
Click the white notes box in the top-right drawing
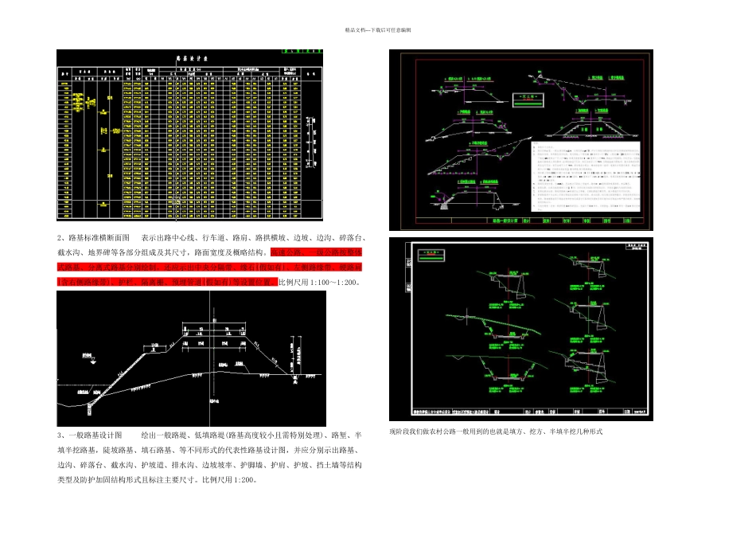pyautogui.click(x=586, y=176)
